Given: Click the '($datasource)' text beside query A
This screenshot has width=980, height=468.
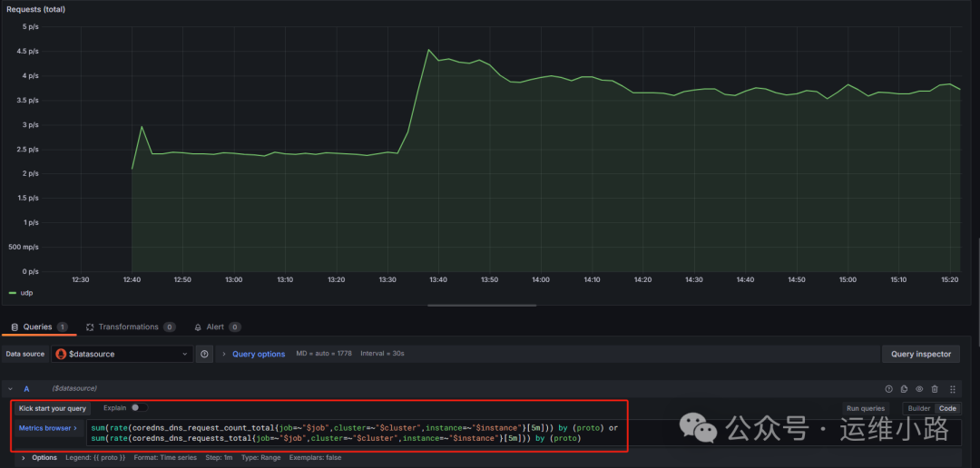Looking at the screenshot, I should pyautogui.click(x=74, y=389).
